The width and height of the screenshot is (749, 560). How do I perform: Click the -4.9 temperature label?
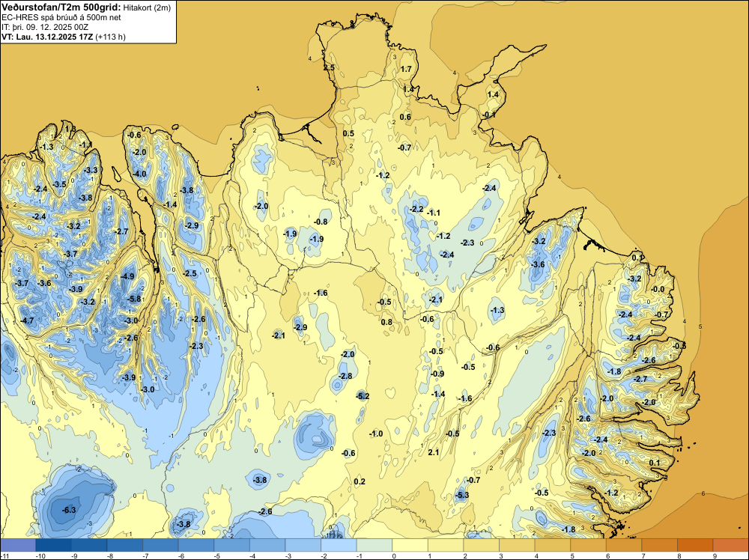[x=127, y=276]
